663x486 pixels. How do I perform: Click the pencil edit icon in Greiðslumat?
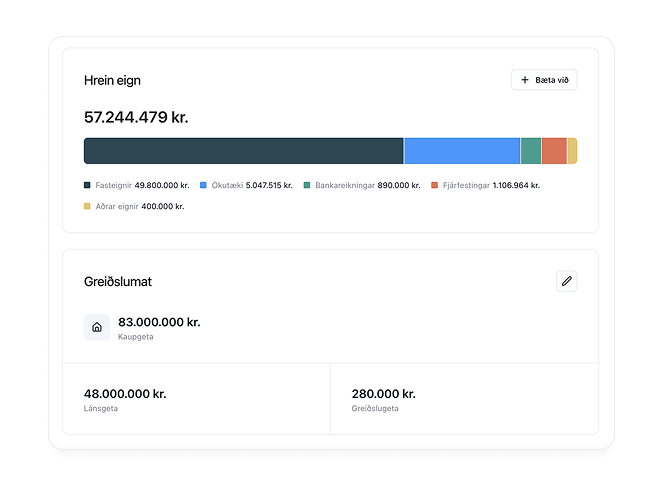567,281
